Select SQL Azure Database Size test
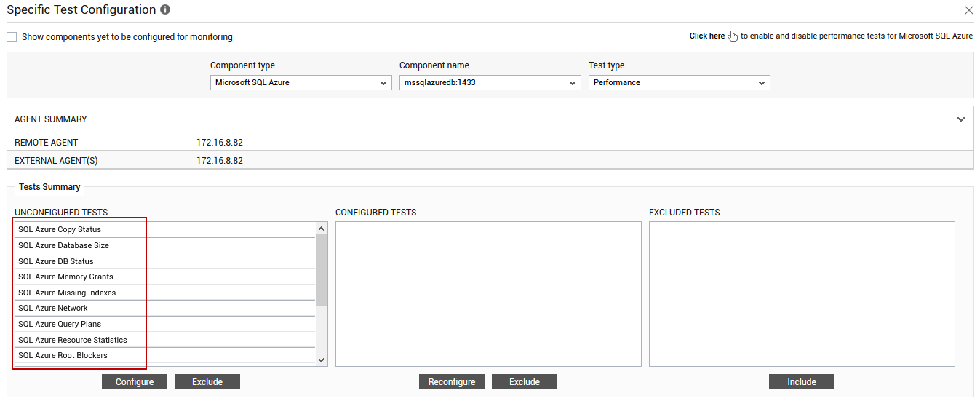 tap(165, 245)
